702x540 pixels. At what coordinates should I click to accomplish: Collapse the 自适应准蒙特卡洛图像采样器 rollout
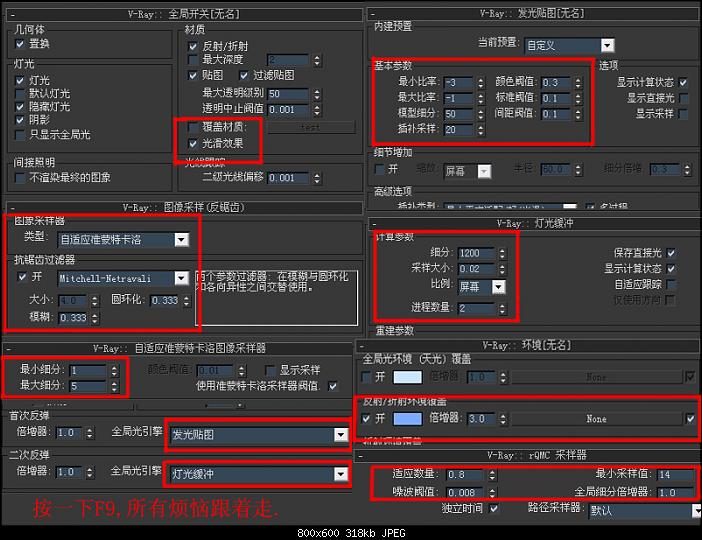coord(9,348)
